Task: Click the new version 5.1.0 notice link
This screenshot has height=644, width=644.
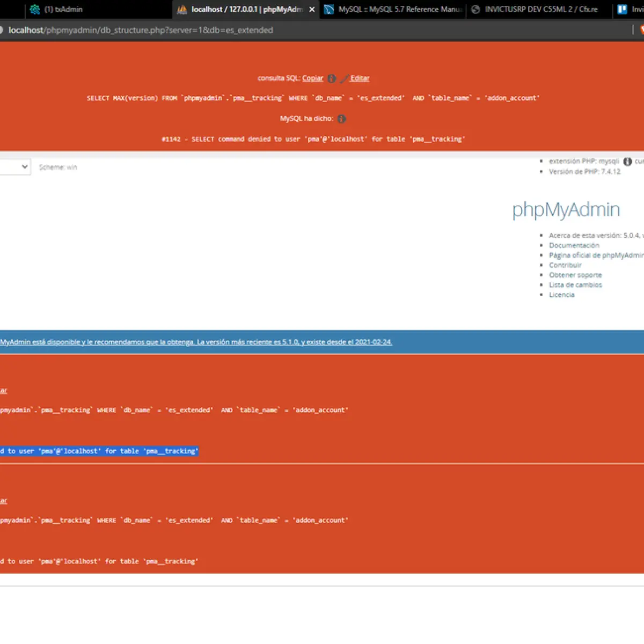Action: [x=196, y=342]
